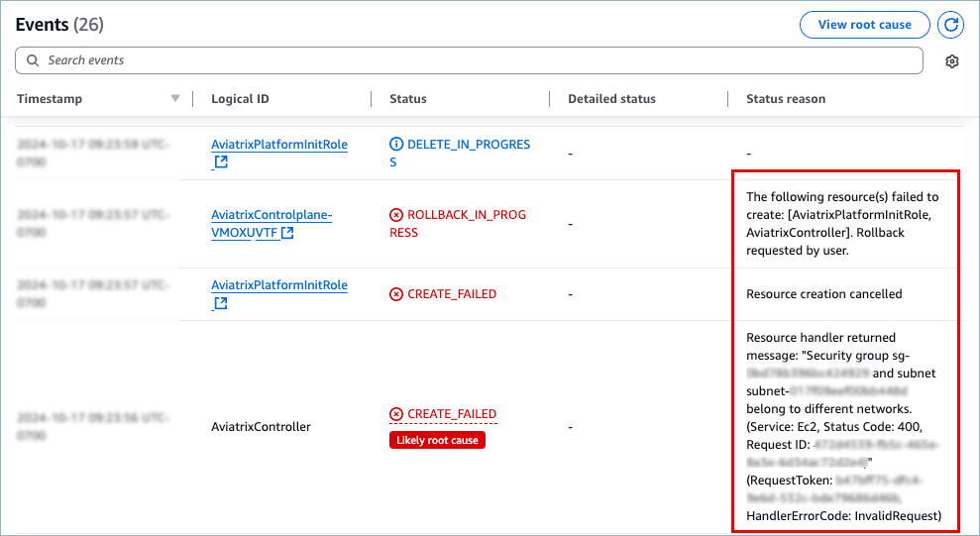This screenshot has width=980, height=536.
Task: Click external link icon in AviatrixPlatformInitRole CREATE_FAILED row
Action: pyautogui.click(x=221, y=303)
